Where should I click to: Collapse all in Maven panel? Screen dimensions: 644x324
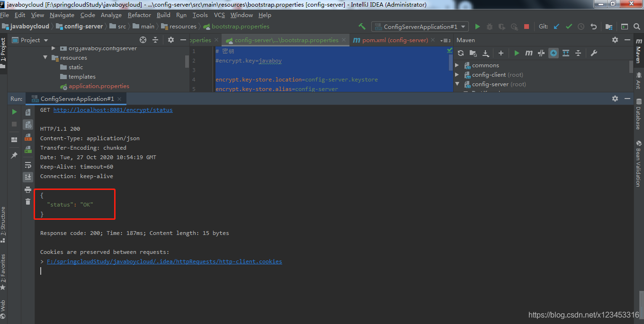[578, 53]
